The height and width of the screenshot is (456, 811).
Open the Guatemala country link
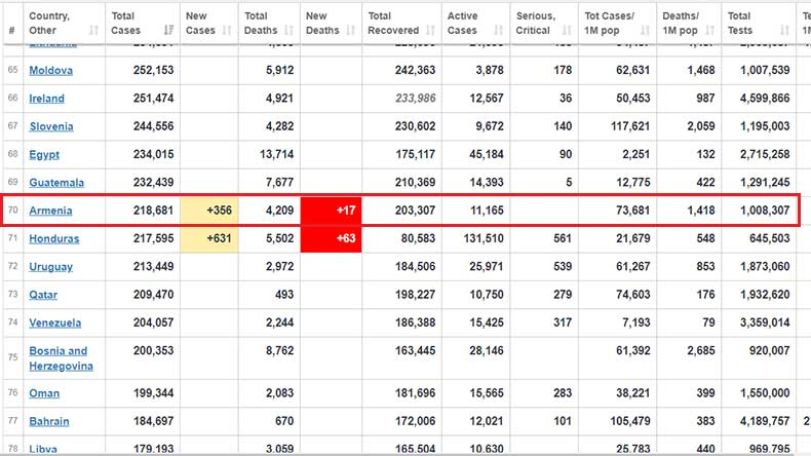click(x=56, y=183)
